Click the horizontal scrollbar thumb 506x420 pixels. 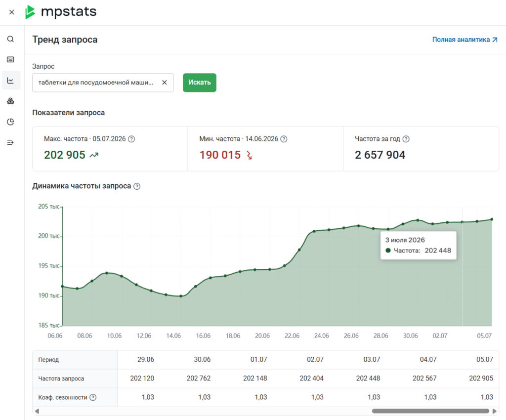pyautogui.click(x=430, y=411)
